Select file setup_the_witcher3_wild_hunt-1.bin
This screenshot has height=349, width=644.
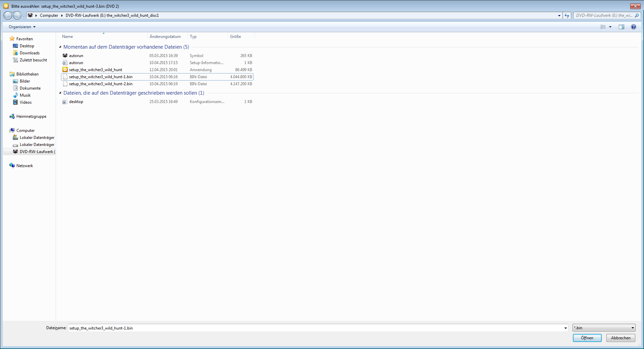(x=157, y=77)
